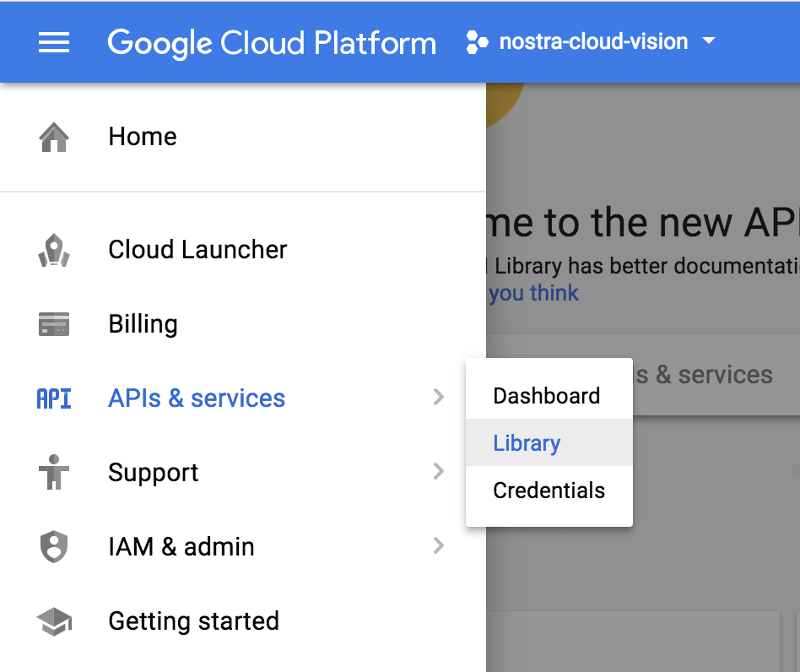Viewport: 800px width, 672px height.
Task: Click the nostra-cloud-vision project name
Action: point(593,41)
